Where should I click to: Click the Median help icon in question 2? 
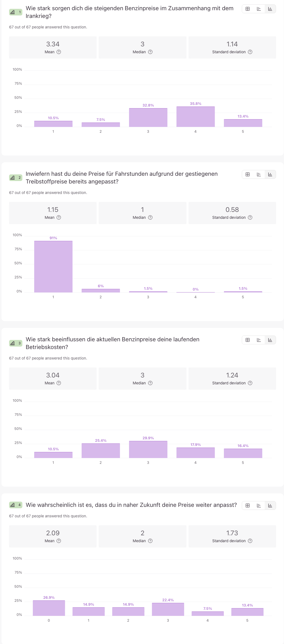tap(150, 217)
